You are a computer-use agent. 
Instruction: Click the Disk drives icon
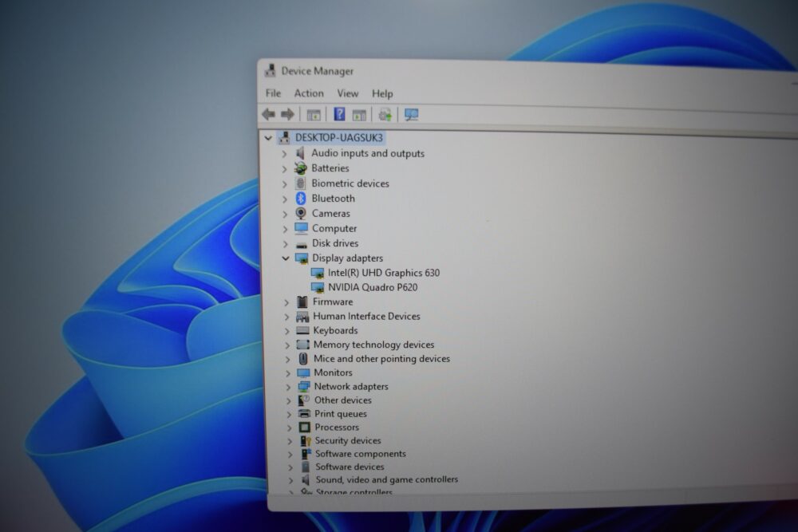click(302, 245)
